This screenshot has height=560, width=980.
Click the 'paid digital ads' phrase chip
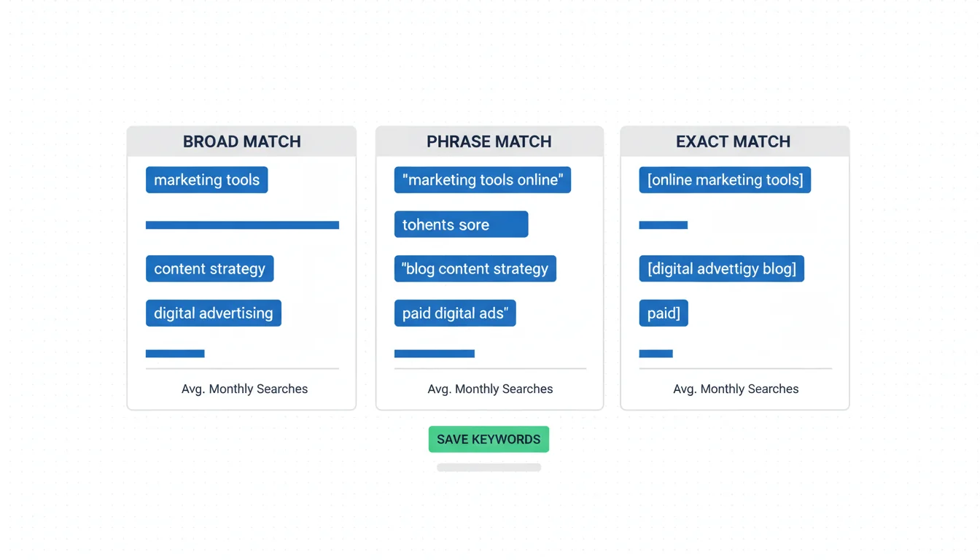[x=455, y=314]
